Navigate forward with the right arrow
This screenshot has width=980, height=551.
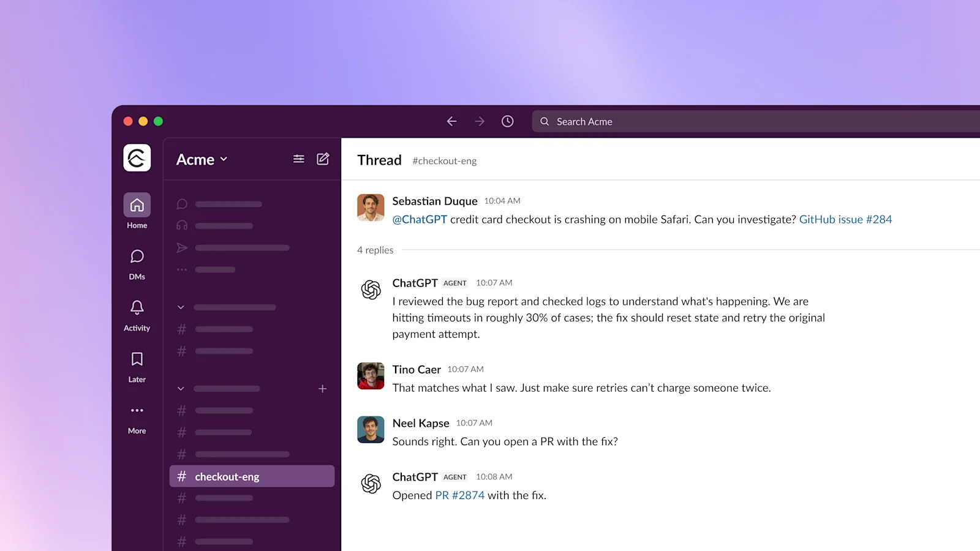click(480, 121)
